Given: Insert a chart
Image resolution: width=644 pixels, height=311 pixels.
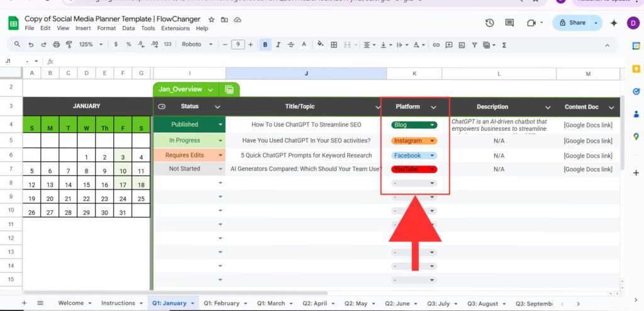Looking at the screenshot, I should tap(462, 45).
